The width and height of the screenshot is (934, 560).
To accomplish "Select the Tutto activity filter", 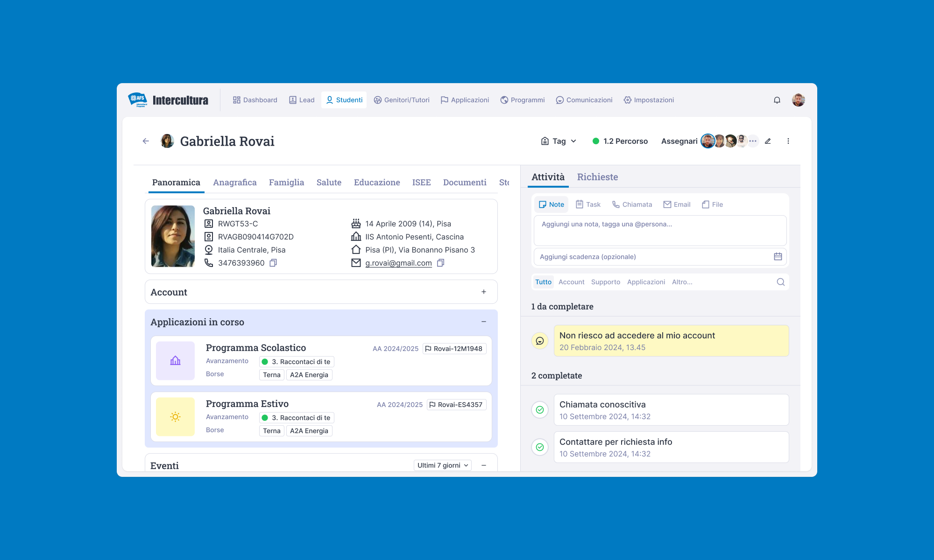I will pos(543,282).
